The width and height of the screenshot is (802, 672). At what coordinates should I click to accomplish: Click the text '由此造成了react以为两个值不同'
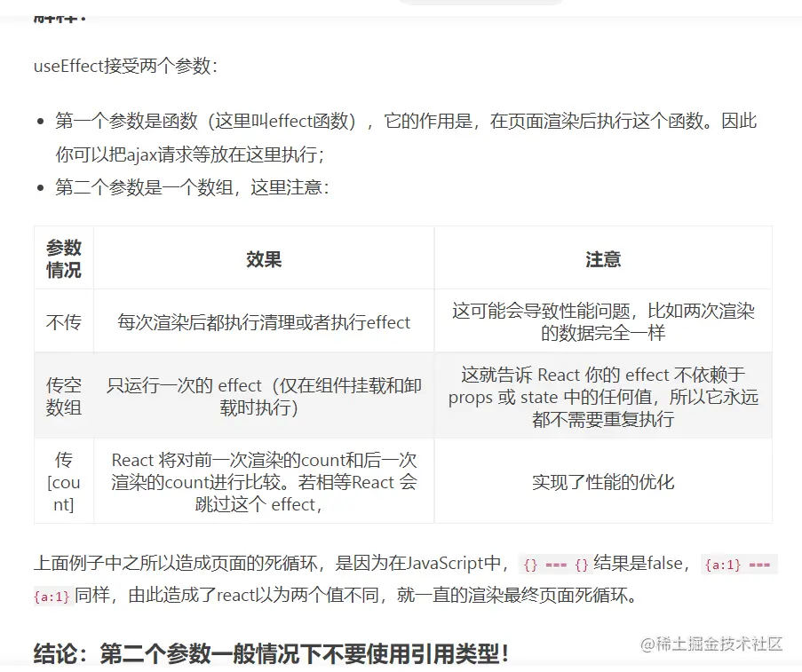pos(254,596)
